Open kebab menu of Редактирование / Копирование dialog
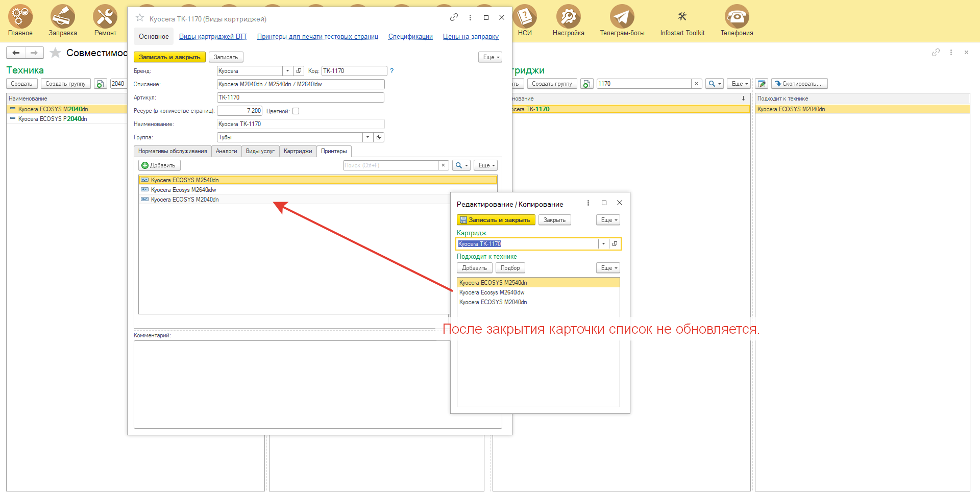Image resolution: width=980 pixels, height=494 pixels. 588,203
